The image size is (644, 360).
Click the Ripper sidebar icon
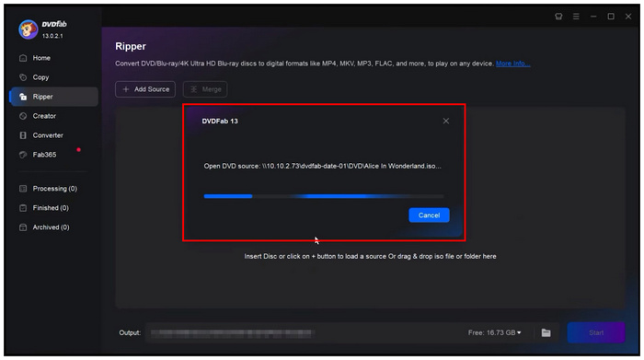(23, 97)
